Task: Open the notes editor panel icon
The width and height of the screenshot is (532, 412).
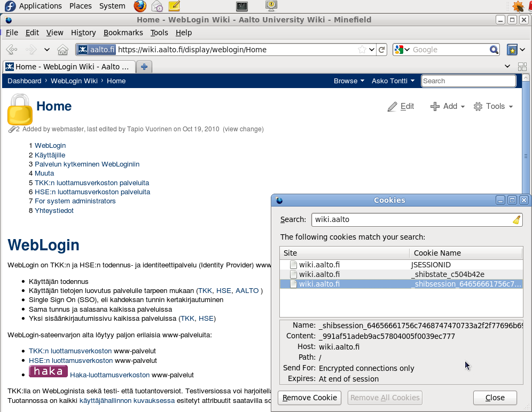Action: pos(174,6)
